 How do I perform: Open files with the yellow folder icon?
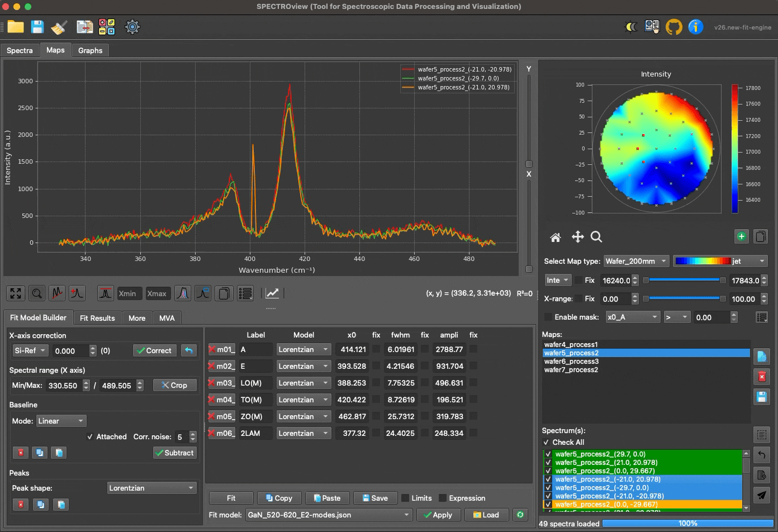point(16,26)
